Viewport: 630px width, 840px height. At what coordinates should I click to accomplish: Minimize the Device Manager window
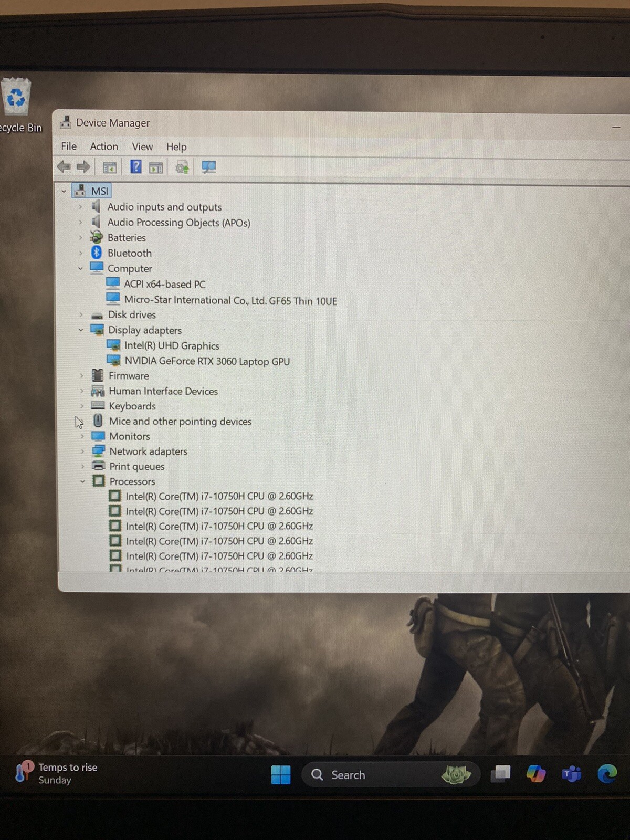(616, 127)
